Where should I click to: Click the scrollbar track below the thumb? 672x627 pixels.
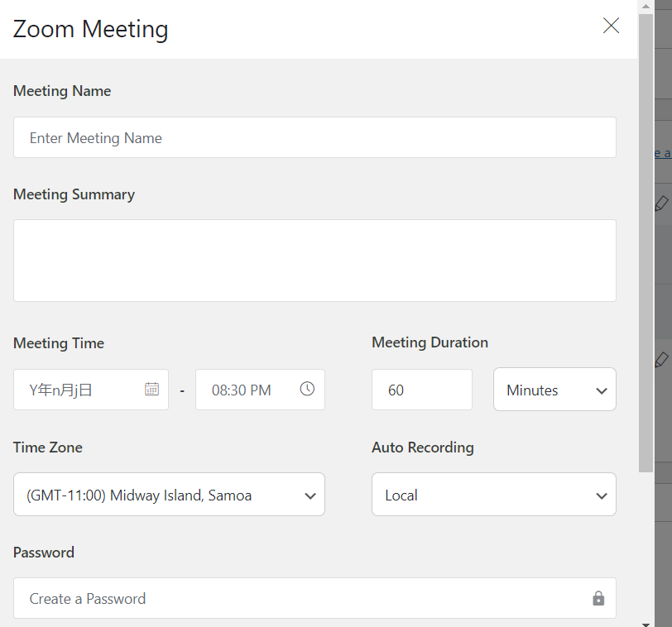pyautogui.click(x=646, y=546)
